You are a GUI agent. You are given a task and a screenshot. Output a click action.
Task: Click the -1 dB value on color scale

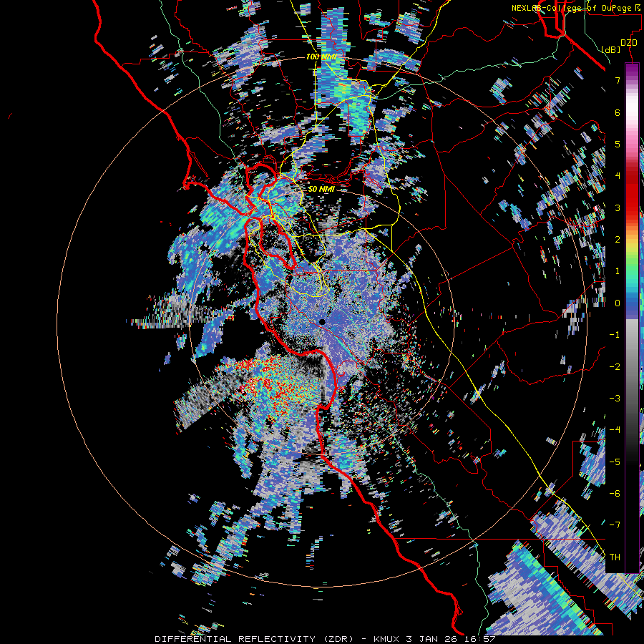[615, 335]
